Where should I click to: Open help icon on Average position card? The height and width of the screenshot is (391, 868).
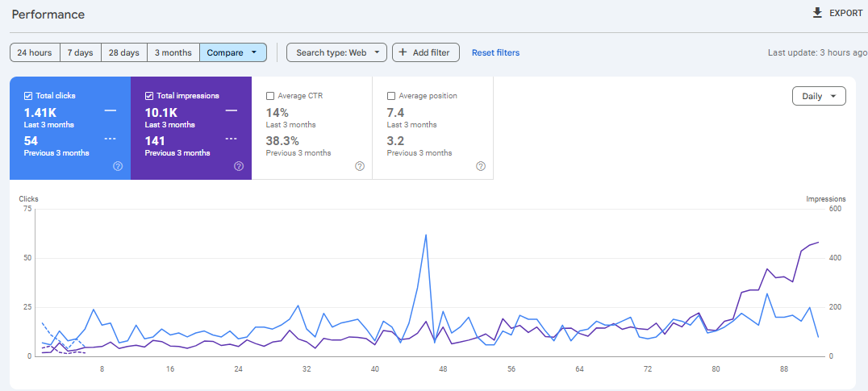click(x=481, y=166)
